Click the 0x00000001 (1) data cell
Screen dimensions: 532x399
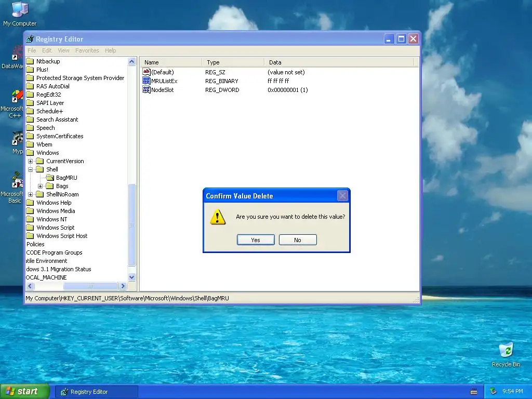288,90
